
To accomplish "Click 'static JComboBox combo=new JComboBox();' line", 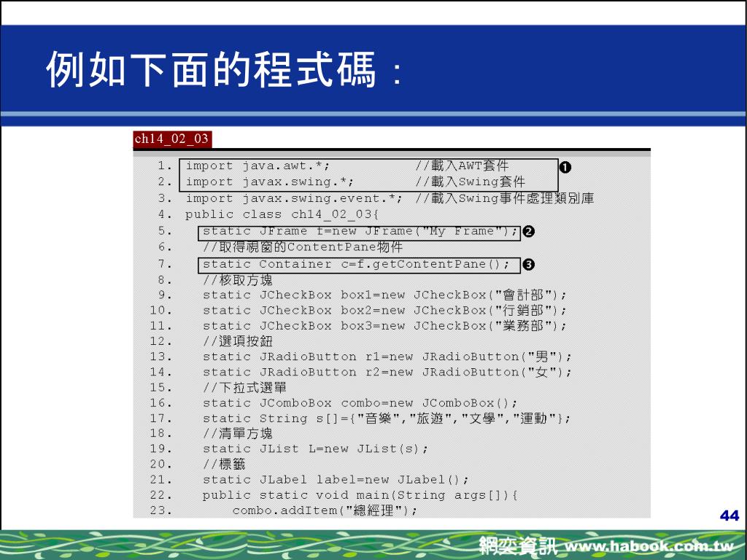I will (360, 403).
